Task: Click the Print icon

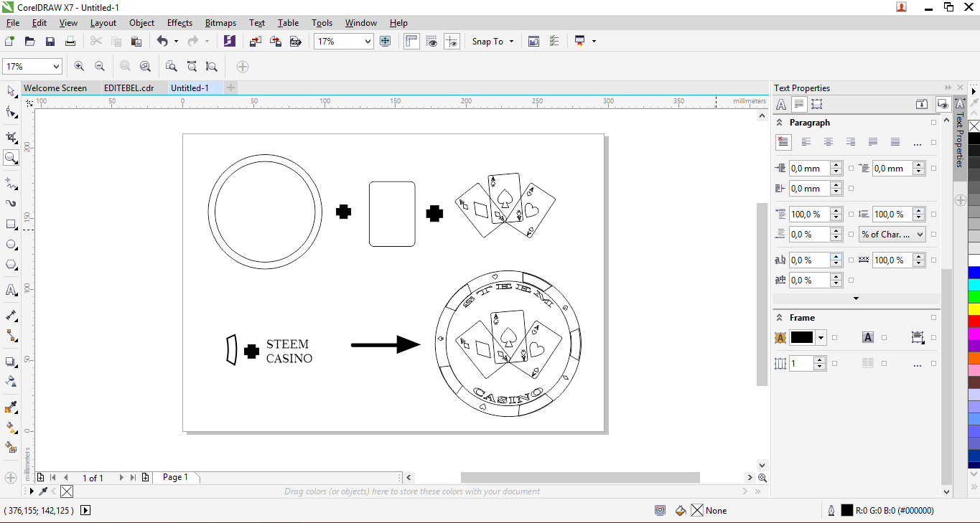Action: tap(70, 42)
